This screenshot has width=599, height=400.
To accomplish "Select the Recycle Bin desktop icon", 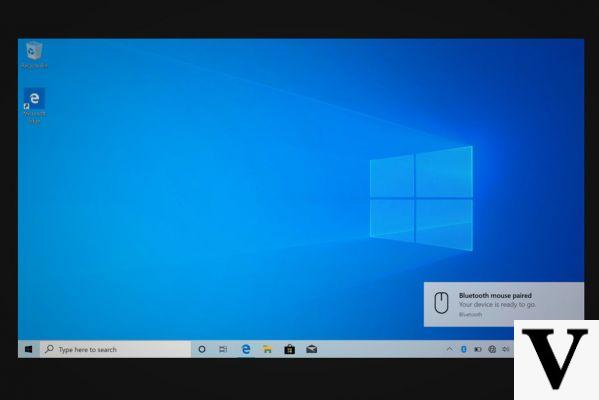I will [x=34, y=55].
